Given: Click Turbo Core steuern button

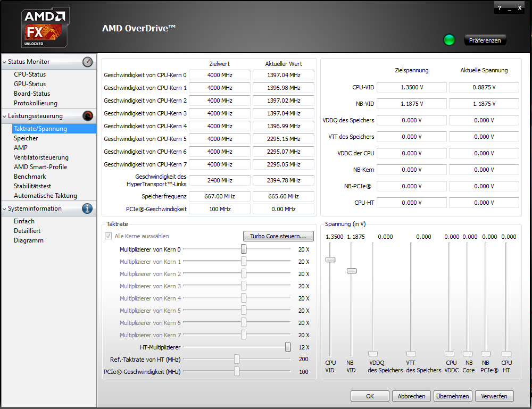Looking at the screenshot, I should (x=278, y=236).
